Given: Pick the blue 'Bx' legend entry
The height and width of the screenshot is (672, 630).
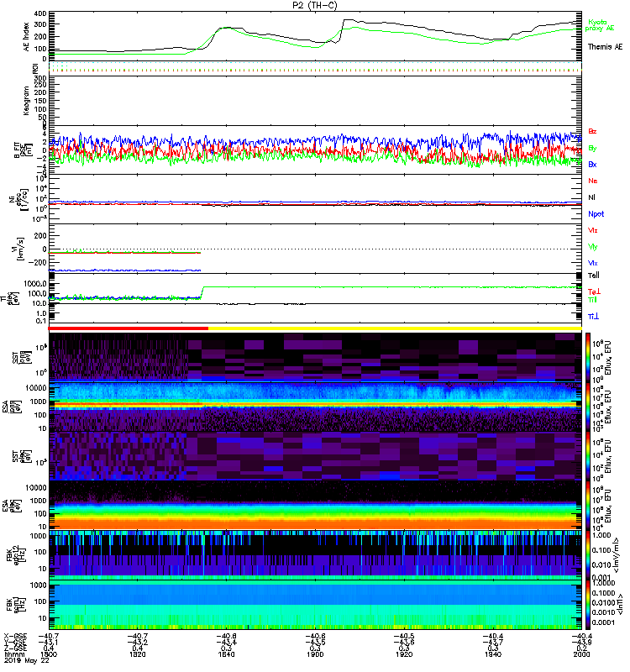Looking at the screenshot, I should coord(592,164).
